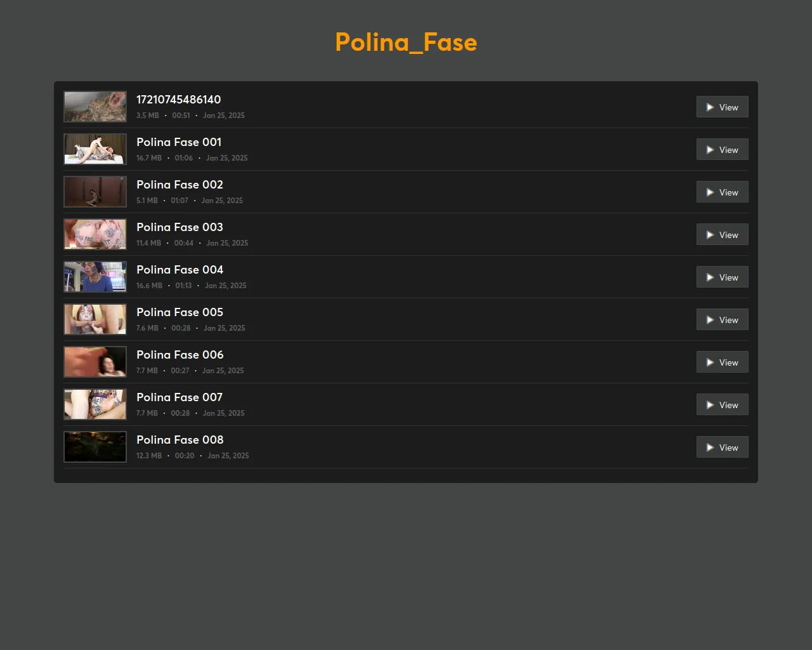Click play arrow in Polina Fase 006 row
The height and width of the screenshot is (650, 812).
[710, 362]
